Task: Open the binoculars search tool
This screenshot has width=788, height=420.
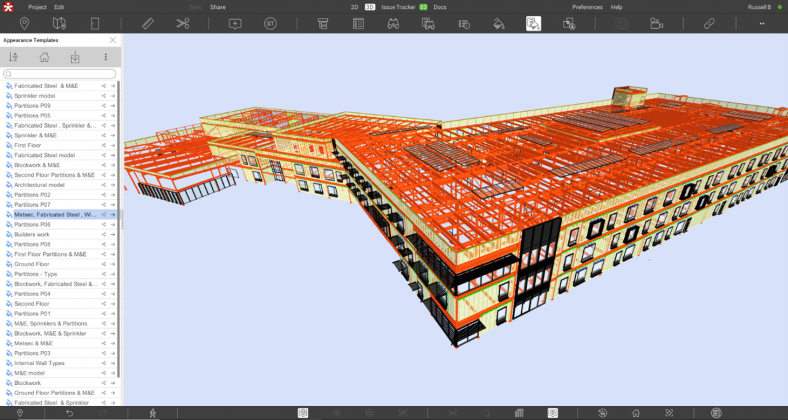Action: pos(394,23)
